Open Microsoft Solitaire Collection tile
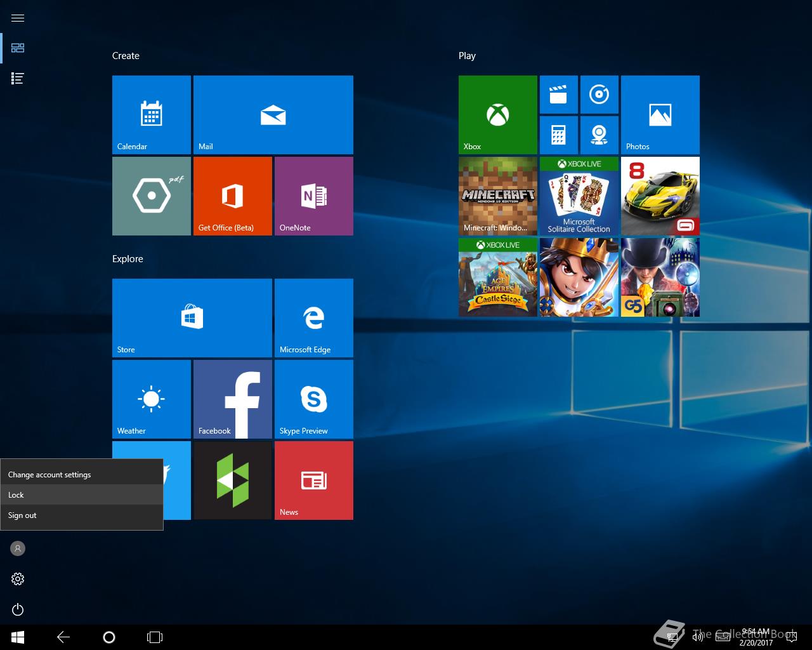812x650 pixels. click(x=579, y=196)
